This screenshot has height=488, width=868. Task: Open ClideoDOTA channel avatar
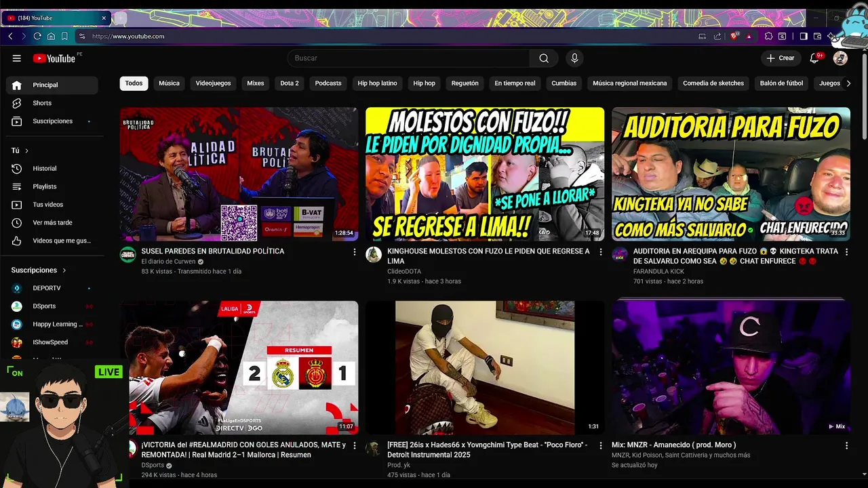tap(374, 255)
